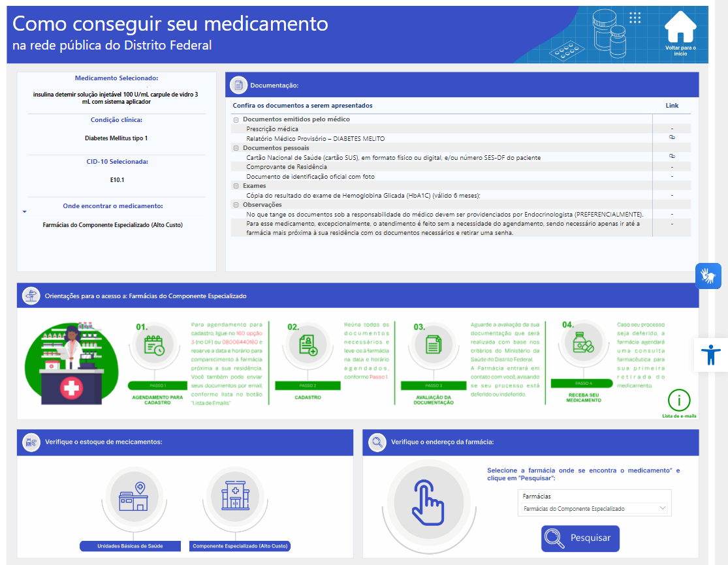The image size is (728, 565).
Task: Select the 'Prescrição médica' row
Action: pos(460,129)
